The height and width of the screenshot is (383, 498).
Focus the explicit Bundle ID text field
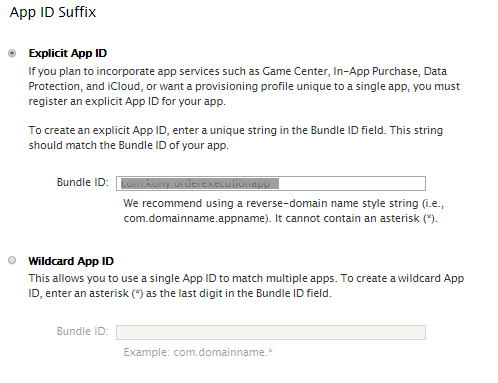pos(271,183)
